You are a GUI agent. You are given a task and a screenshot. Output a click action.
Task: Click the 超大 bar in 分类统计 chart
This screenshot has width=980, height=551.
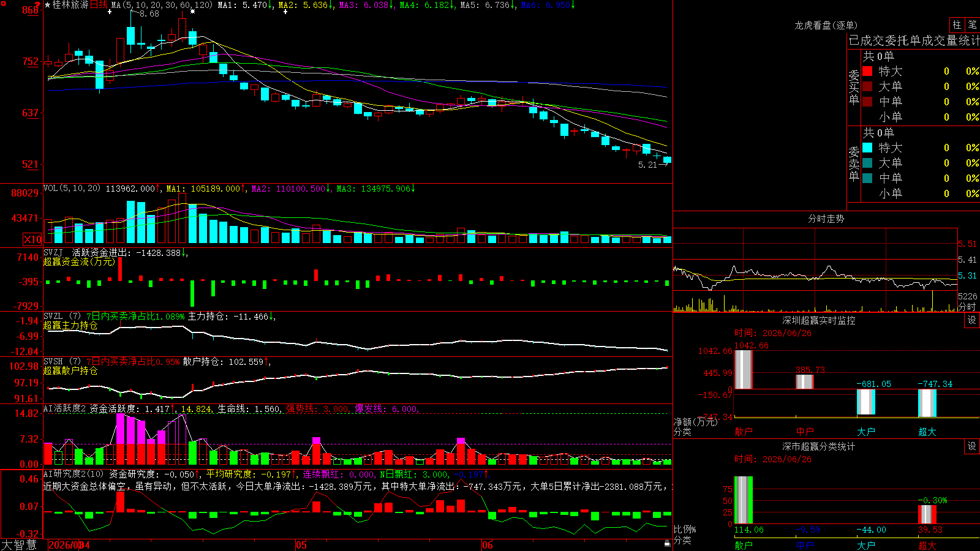tap(927, 514)
